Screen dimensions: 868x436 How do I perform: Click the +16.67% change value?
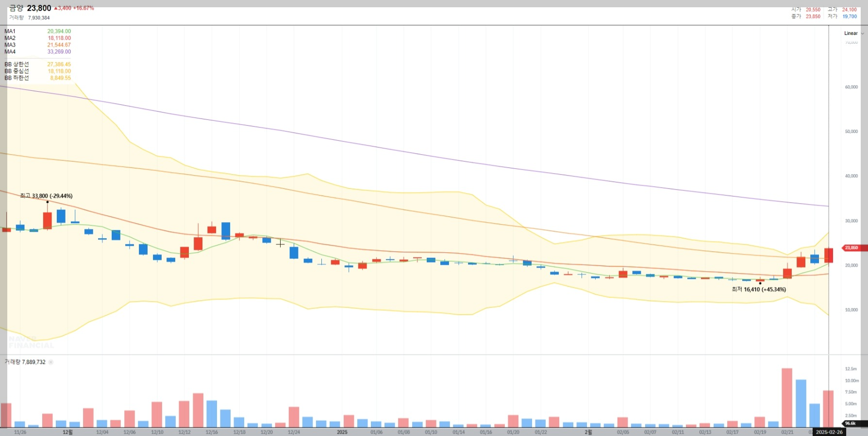83,8
